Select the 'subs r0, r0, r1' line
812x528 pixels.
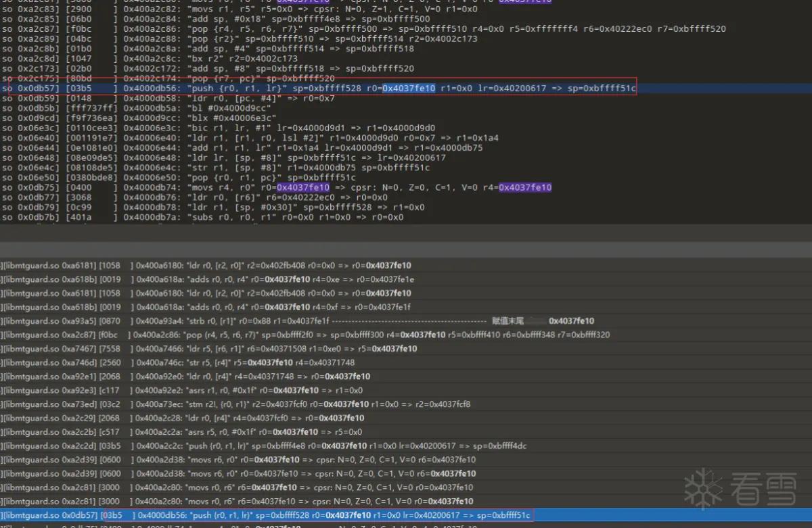202,217
